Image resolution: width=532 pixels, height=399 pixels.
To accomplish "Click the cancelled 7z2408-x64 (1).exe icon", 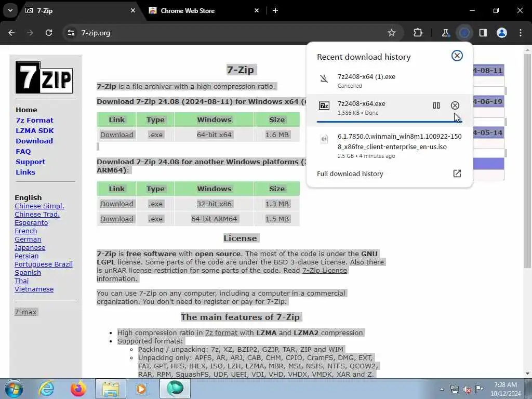I will tap(324, 79).
